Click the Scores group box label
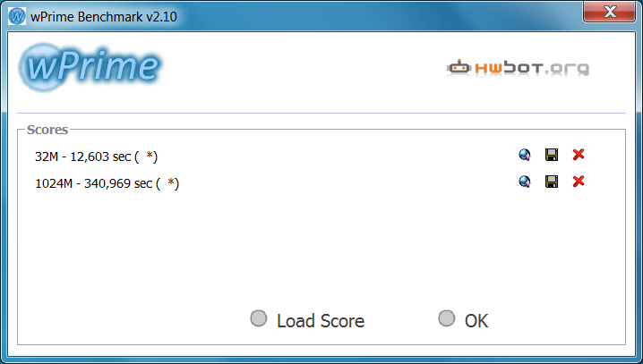The image size is (643, 364). [x=47, y=130]
